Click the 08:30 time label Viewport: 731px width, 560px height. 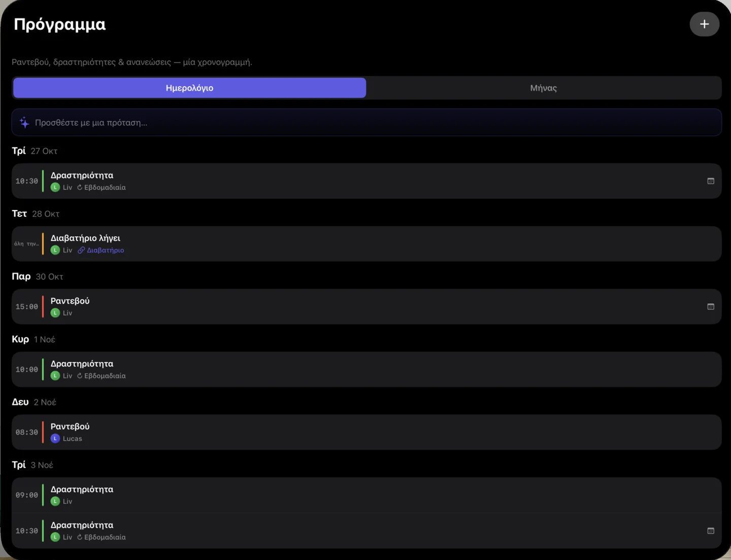26,432
